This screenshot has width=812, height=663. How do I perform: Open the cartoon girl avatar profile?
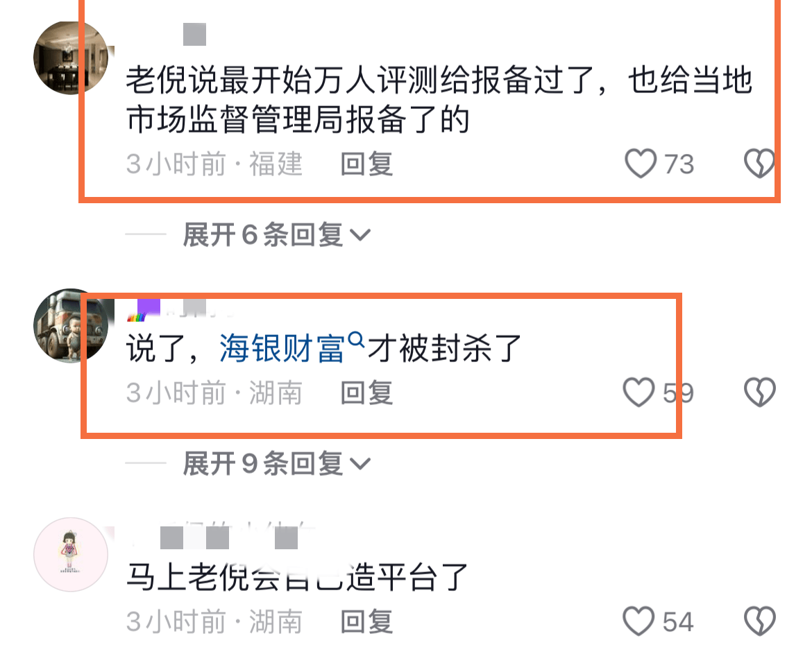71,554
